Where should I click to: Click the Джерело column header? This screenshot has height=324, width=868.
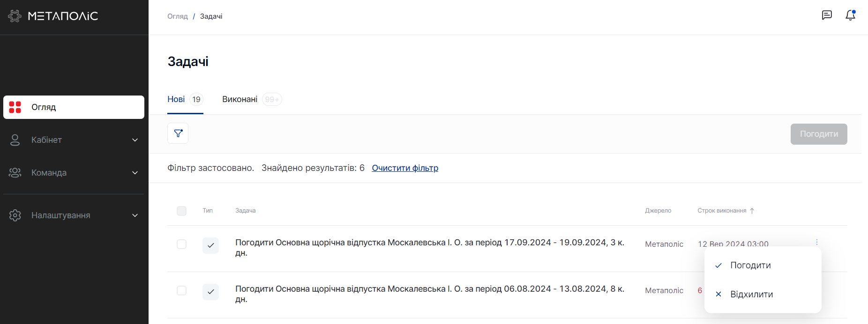click(658, 211)
